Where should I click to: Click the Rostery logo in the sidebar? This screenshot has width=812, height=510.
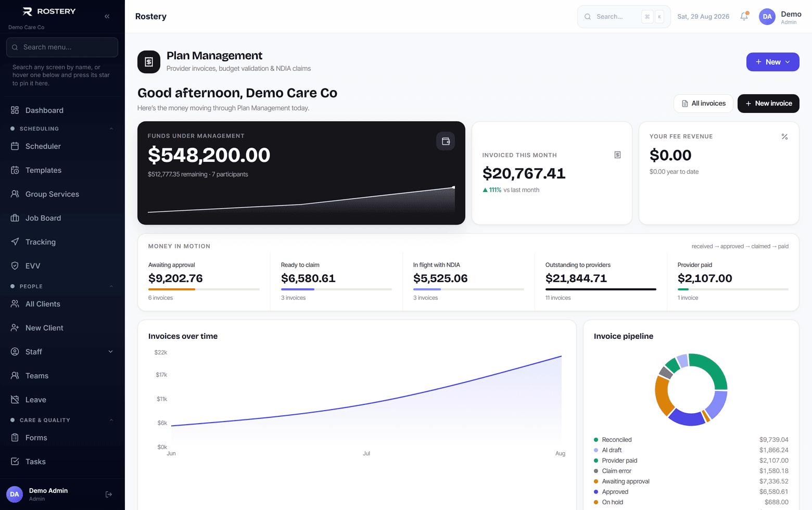(x=49, y=11)
